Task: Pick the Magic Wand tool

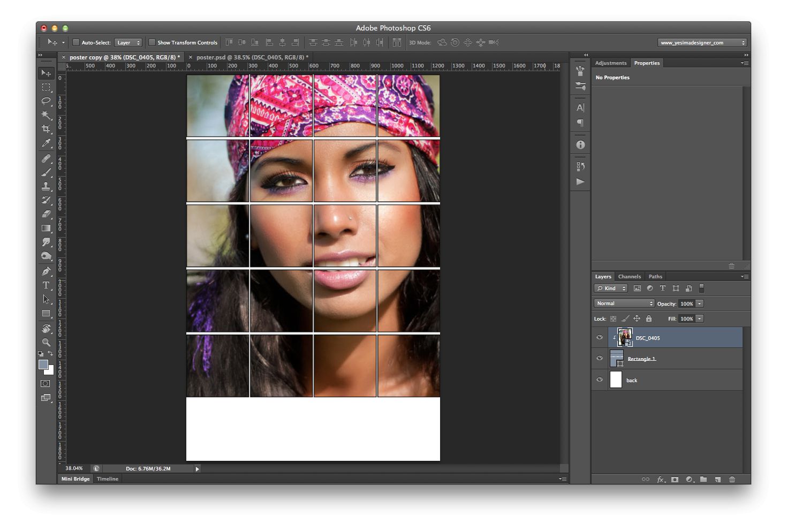Action: click(x=46, y=115)
